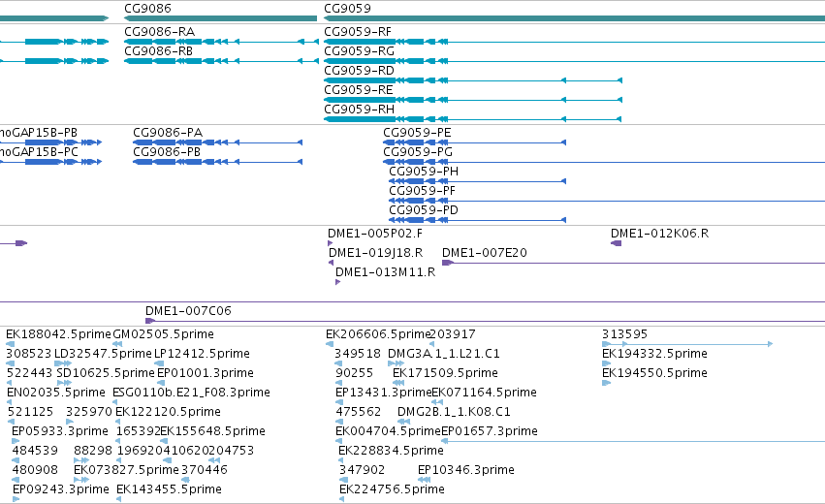Click clone end DME1-019J18.R
Viewport: 825px width, 504px height.
click(x=376, y=253)
